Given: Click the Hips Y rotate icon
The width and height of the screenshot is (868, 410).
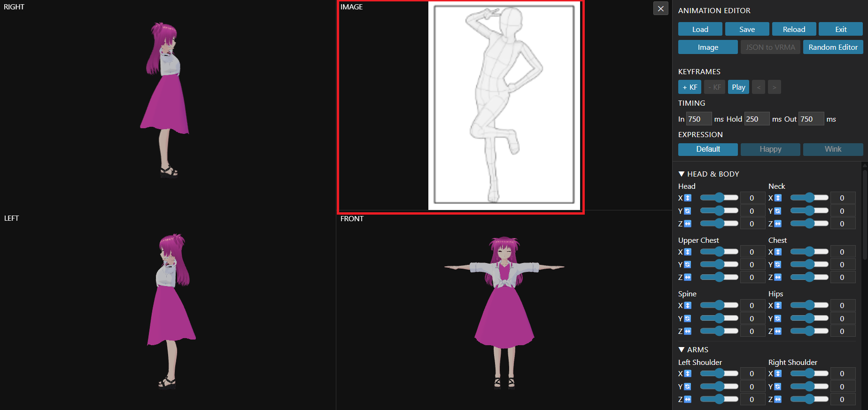Looking at the screenshot, I should click(x=778, y=318).
